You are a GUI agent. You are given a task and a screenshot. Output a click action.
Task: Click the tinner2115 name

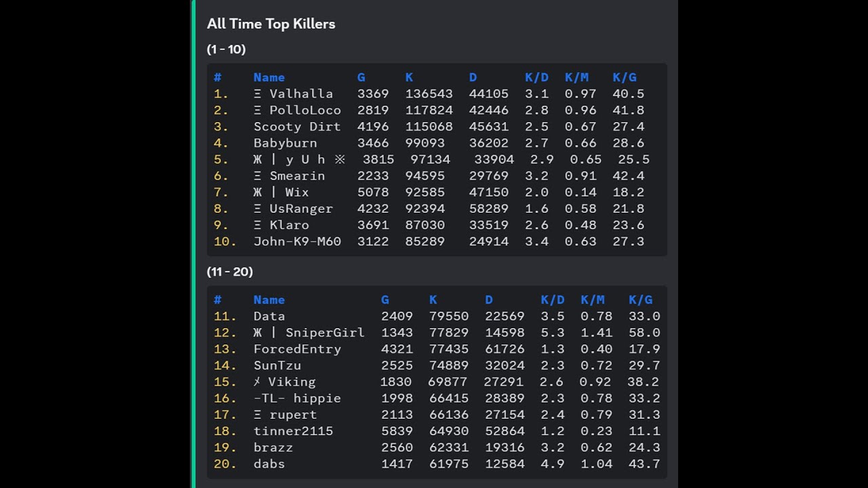[293, 431]
